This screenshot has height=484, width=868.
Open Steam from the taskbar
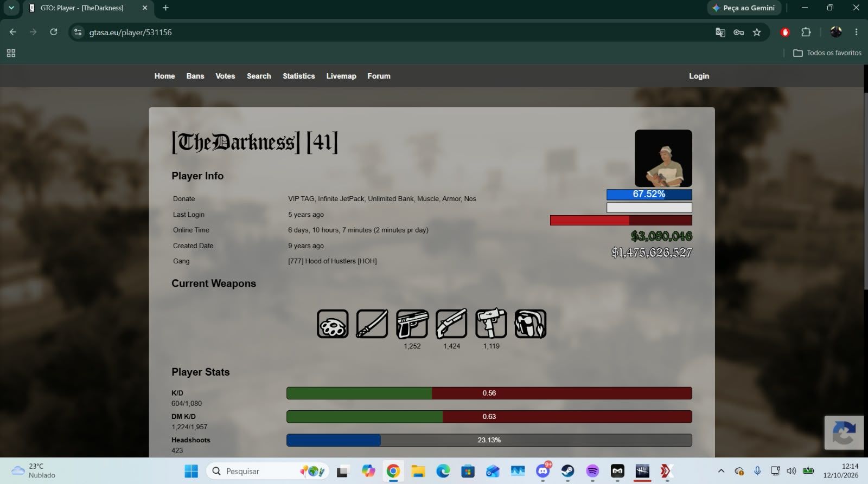point(568,471)
